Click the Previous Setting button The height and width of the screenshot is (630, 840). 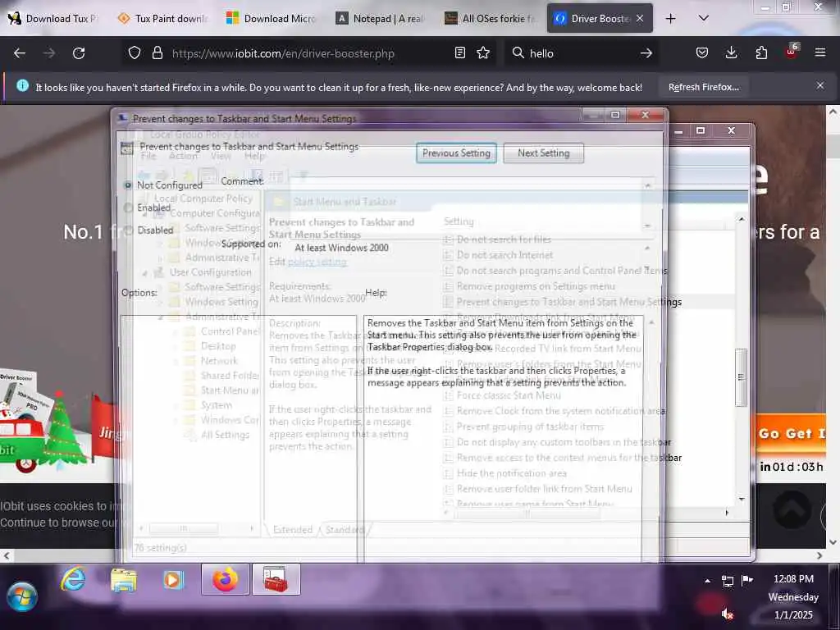456,153
